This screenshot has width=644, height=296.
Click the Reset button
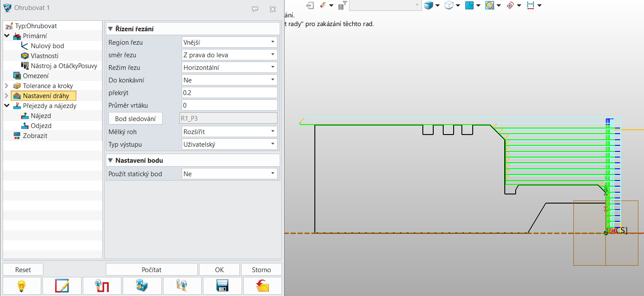pyautogui.click(x=23, y=270)
